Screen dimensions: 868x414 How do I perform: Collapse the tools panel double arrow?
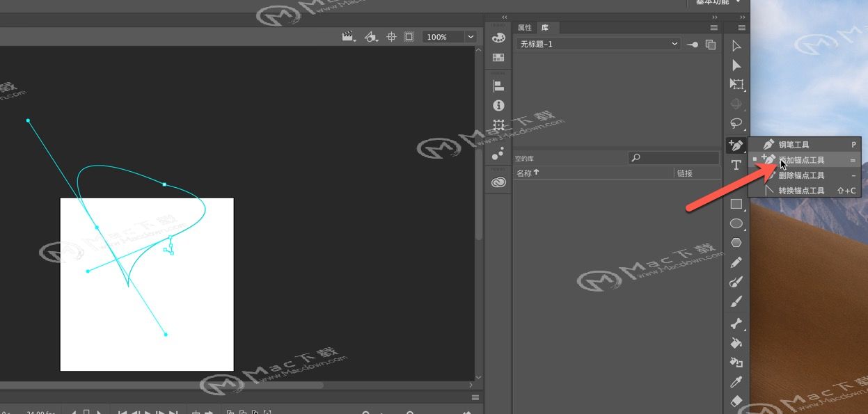742,17
